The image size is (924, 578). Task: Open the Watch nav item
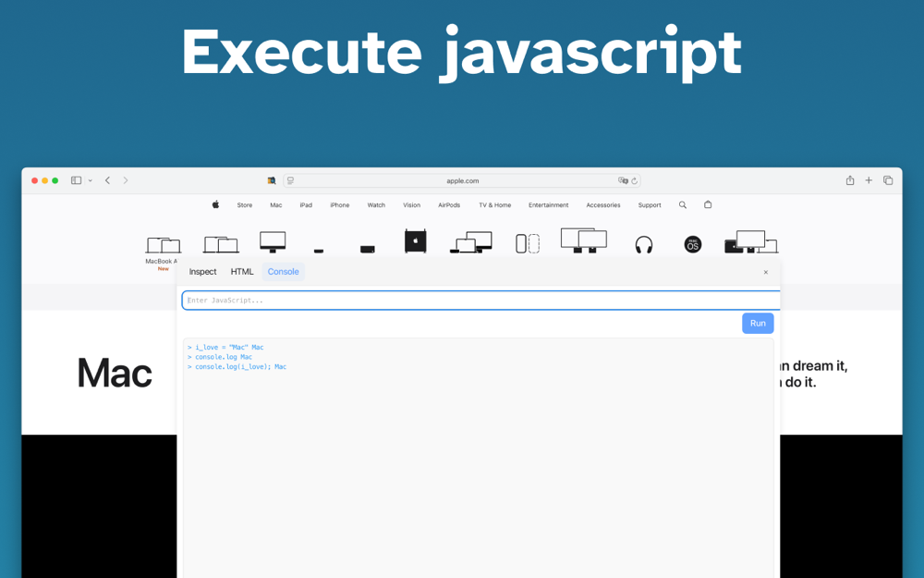(376, 205)
